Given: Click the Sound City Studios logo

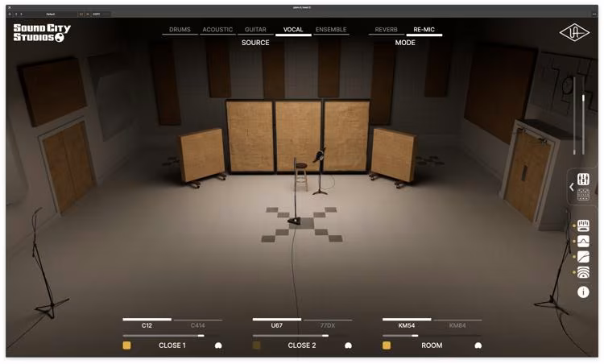Looking at the screenshot, I should [x=42, y=33].
